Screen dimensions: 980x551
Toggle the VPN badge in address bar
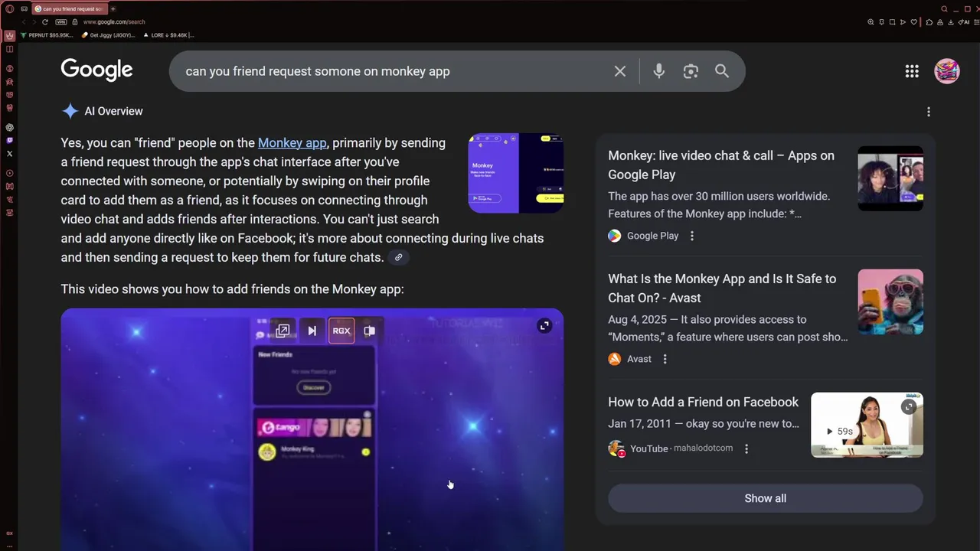click(61, 22)
